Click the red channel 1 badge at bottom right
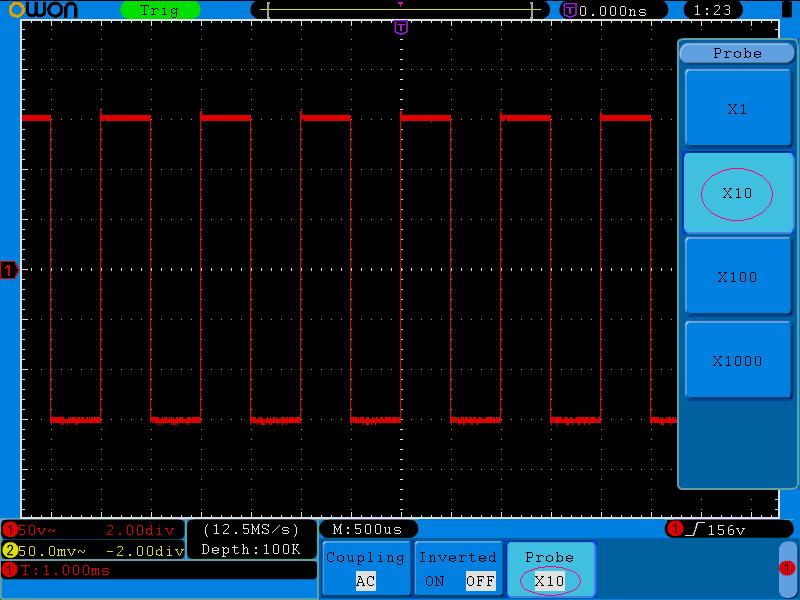Image resolution: width=800 pixels, height=600 pixels. (787, 568)
